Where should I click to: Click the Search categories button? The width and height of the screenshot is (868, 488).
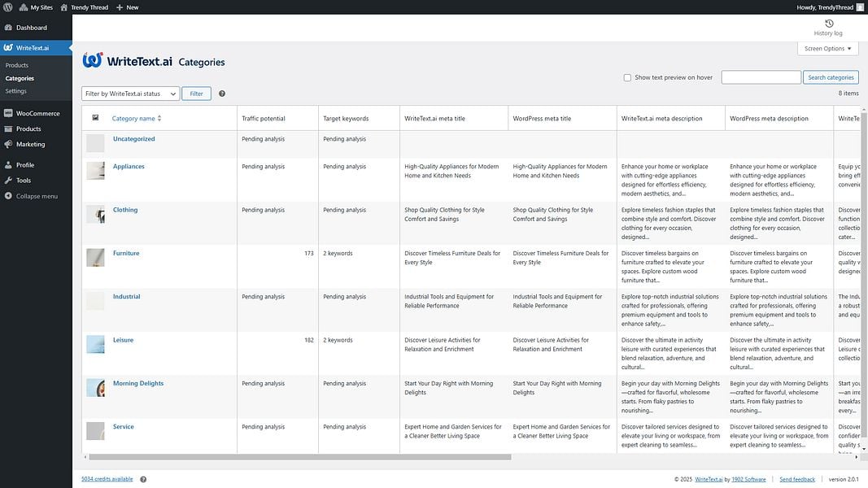pyautogui.click(x=831, y=77)
